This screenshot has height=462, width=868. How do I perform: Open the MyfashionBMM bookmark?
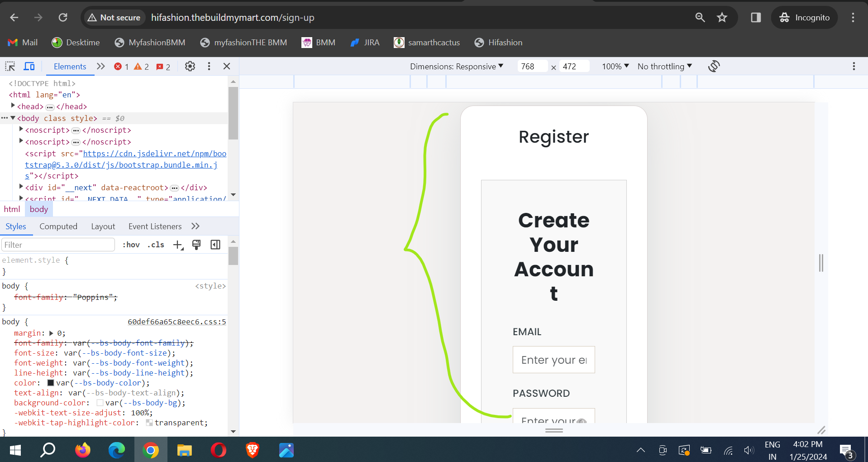150,43
